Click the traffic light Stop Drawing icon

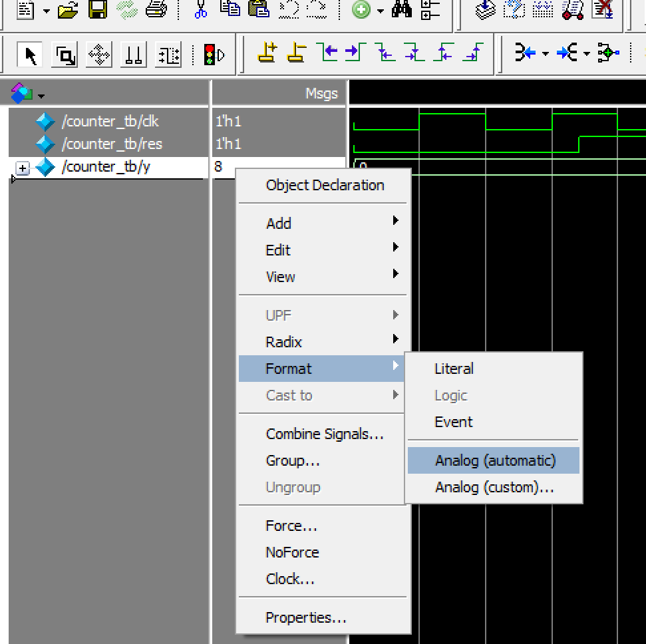[214, 55]
